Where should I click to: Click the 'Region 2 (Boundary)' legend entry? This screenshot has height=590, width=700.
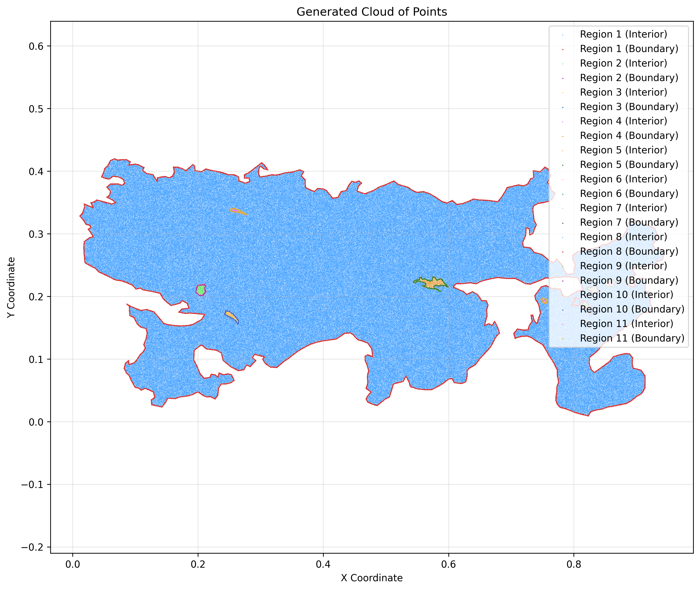629,78
